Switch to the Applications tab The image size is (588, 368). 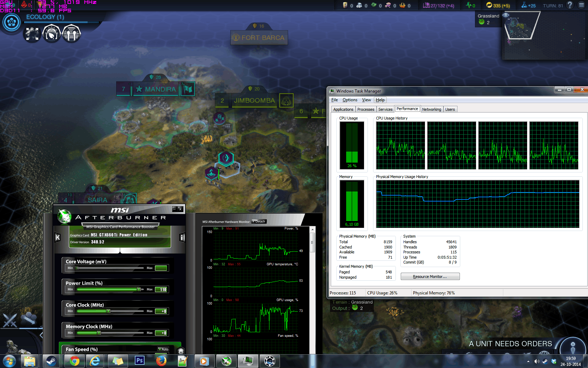pos(343,109)
